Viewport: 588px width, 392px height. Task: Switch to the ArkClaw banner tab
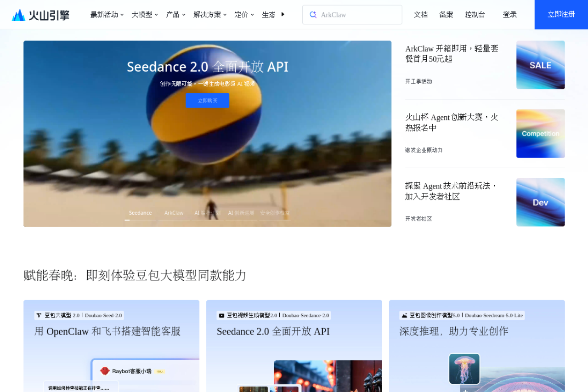point(174,213)
